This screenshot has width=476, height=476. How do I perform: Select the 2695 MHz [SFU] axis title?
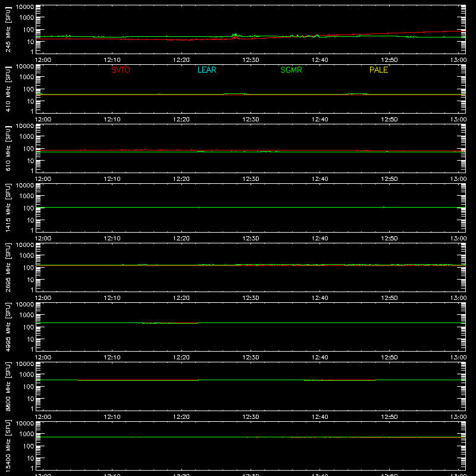tap(8, 267)
